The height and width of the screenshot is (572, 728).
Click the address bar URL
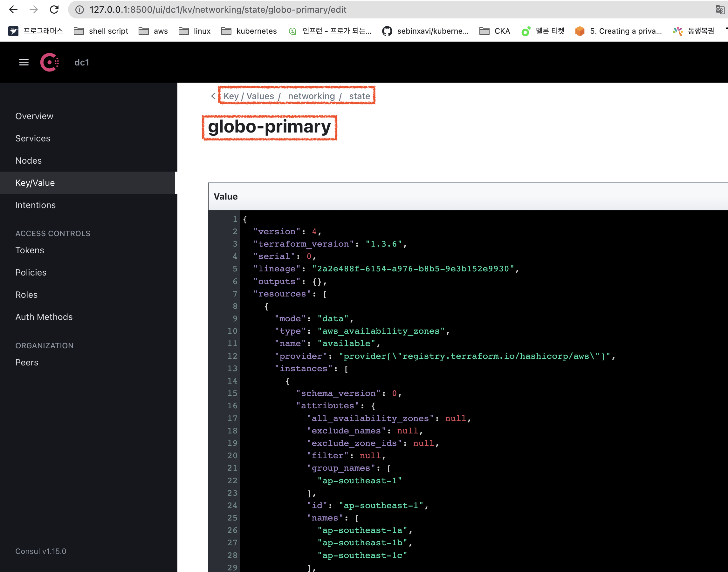pyautogui.click(x=218, y=10)
